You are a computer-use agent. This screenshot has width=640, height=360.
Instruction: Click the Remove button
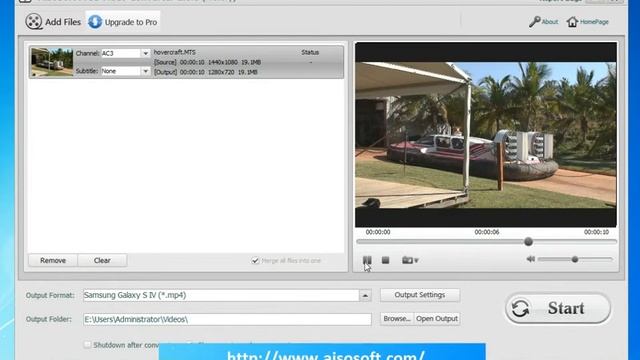(x=53, y=260)
